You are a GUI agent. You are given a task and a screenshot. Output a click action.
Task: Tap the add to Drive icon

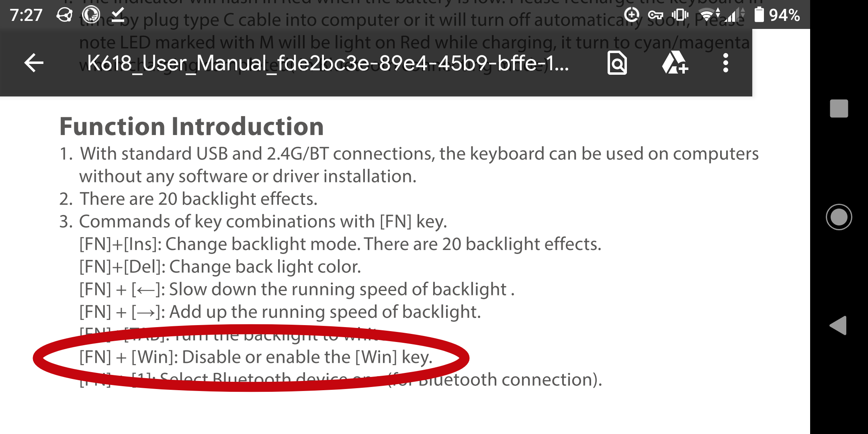[x=675, y=63]
